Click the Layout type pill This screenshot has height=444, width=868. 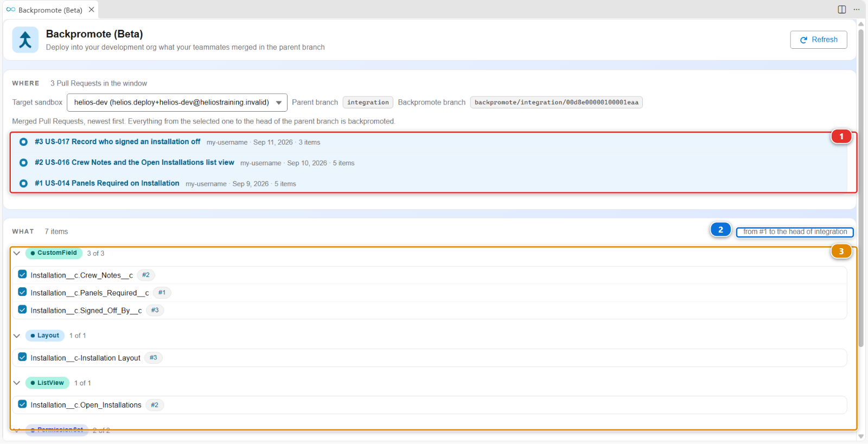(45, 336)
